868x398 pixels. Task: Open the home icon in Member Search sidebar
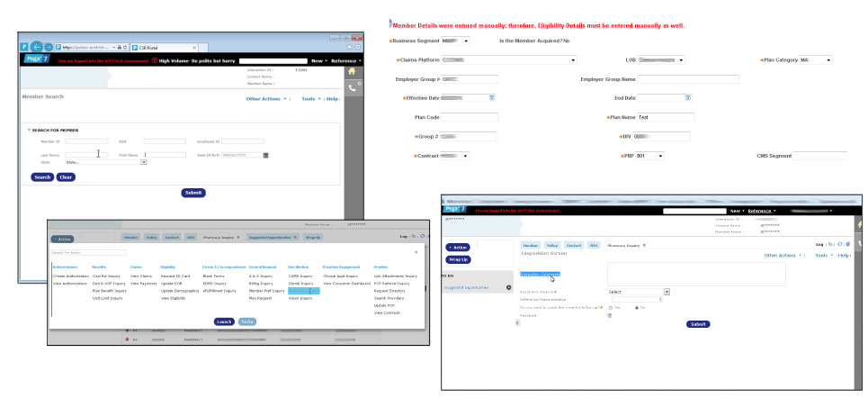pyautogui.click(x=352, y=71)
